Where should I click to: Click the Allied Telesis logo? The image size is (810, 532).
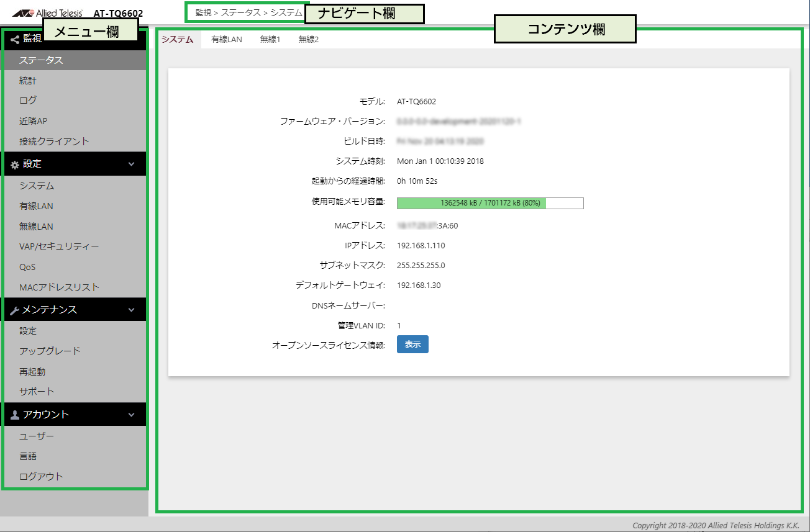coord(47,12)
